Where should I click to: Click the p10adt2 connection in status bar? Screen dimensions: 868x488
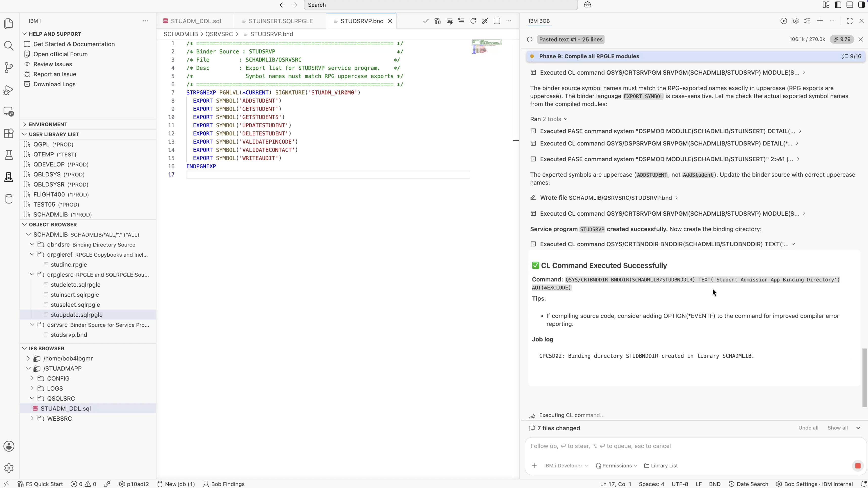(x=134, y=484)
